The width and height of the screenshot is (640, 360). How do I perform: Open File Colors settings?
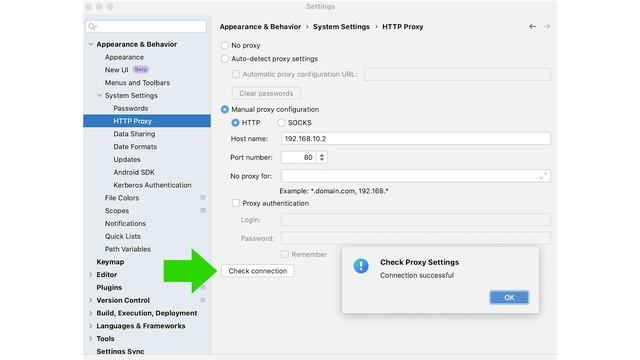tap(122, 198)
